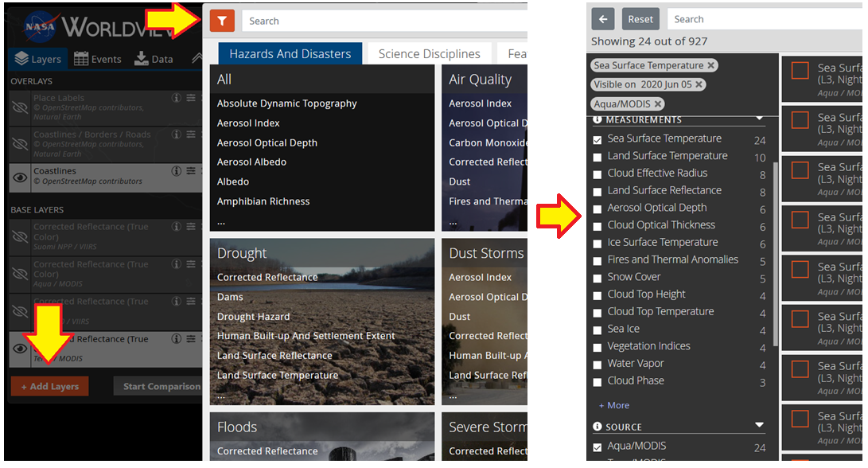This screenshot has height=468, width=868.
Task: Show the hidden Place Labels layer
Action: click(20, 107)
